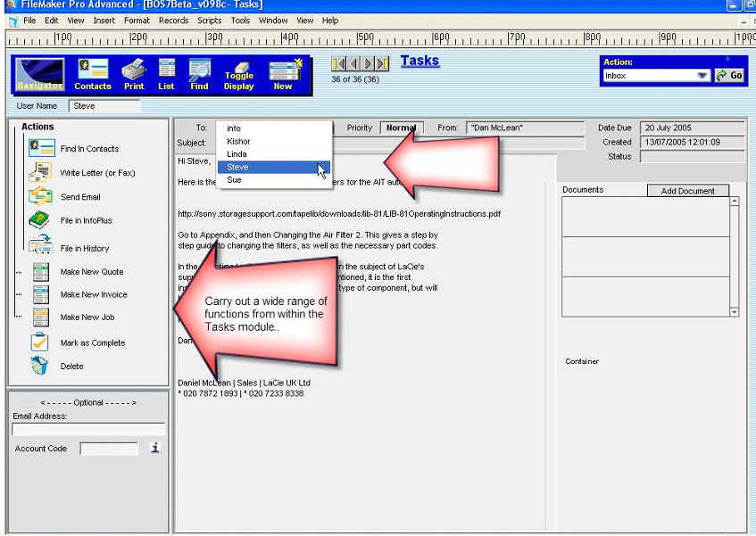Click Documents list scroll up arrow
Image resolution: width=756 pixels, height=536 pixels.
coord(735,202)
